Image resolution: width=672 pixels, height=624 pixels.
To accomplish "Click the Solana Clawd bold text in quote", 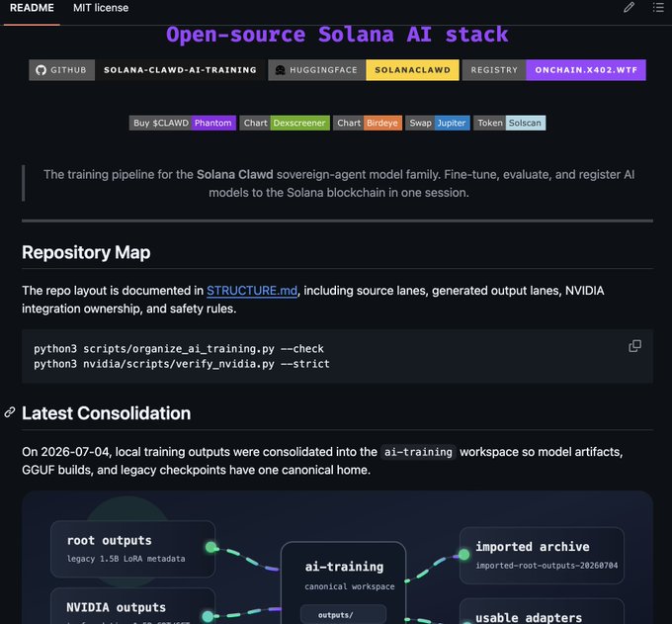I will click(235, 175).
